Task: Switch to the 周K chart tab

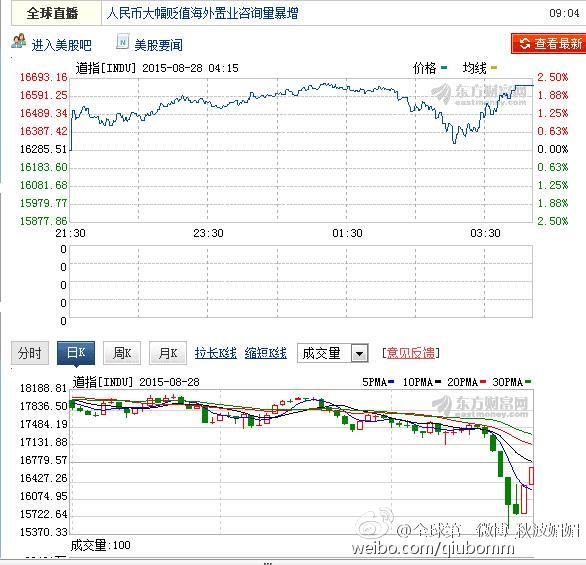Action: [122, 353]
